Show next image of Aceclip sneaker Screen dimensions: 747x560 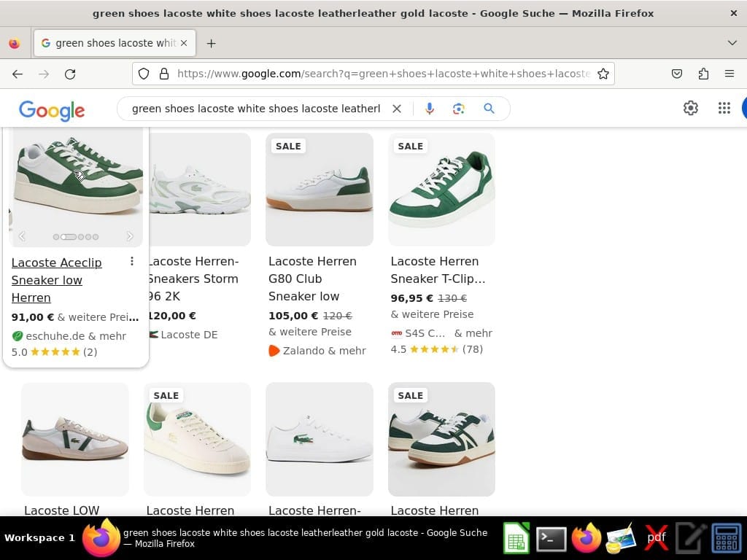point(130,236)
